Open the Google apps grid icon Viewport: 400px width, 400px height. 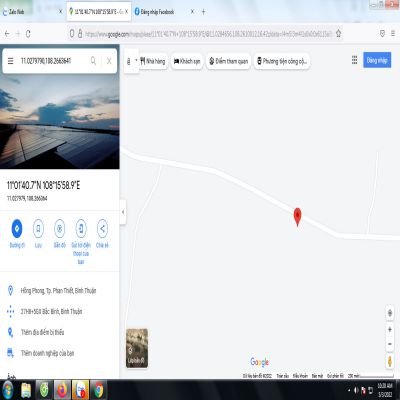[354, 60]
